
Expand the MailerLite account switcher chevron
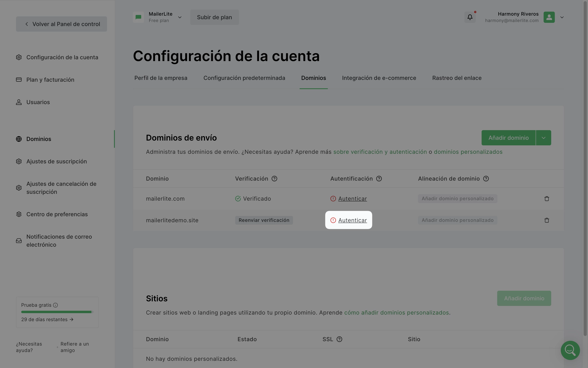[x=180, y=17]
